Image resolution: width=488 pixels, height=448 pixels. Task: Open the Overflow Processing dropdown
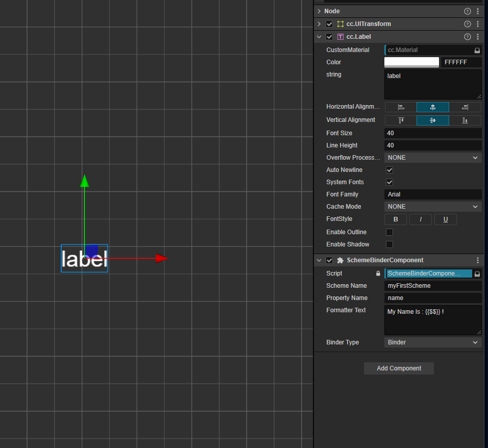(x=432, y=158)
